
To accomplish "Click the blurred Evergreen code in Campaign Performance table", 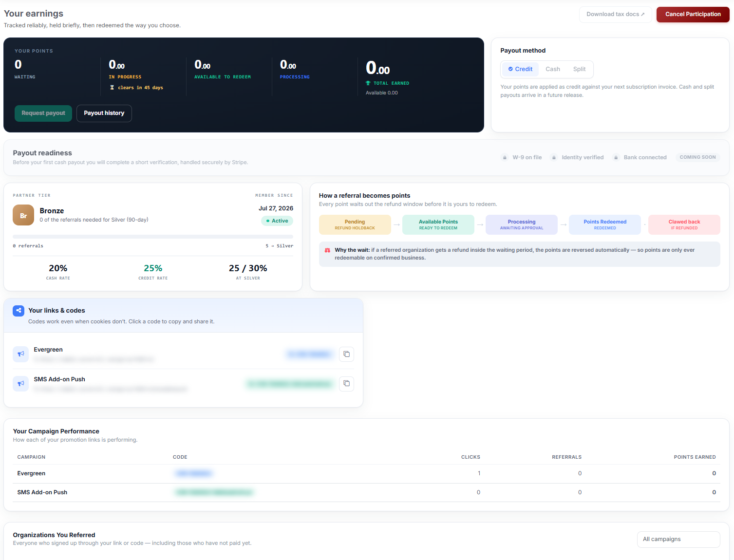I will (x=193, y=473).
